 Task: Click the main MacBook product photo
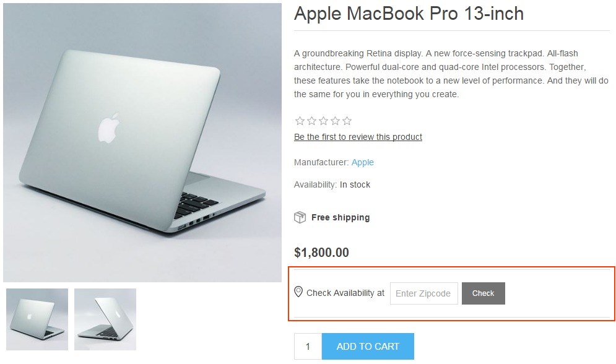point(142,142)
